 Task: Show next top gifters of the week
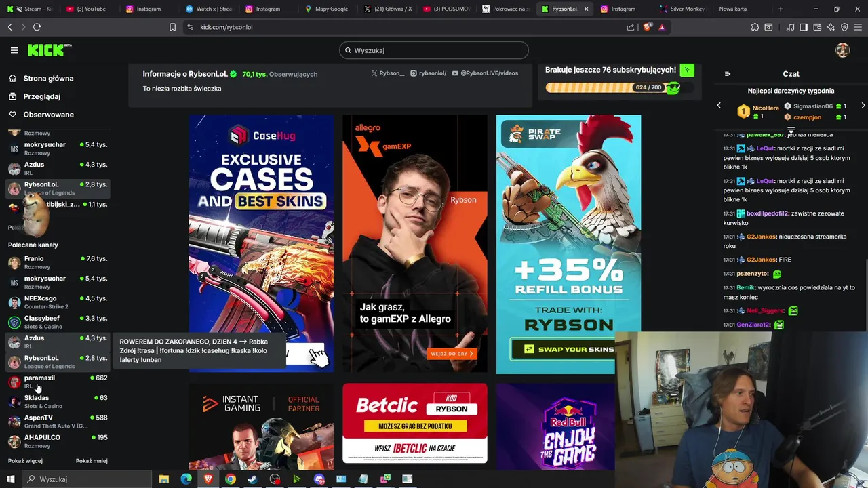point(863,106)
